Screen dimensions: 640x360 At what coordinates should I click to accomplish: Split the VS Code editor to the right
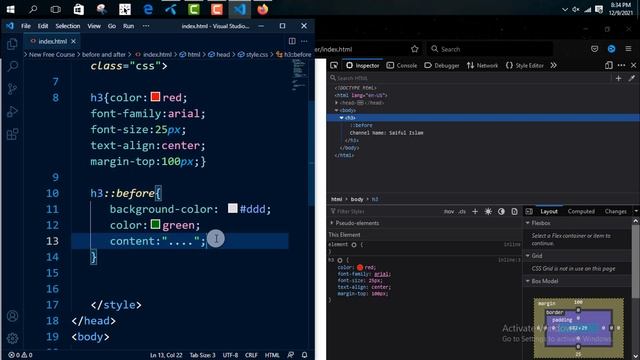coord(292,41)
